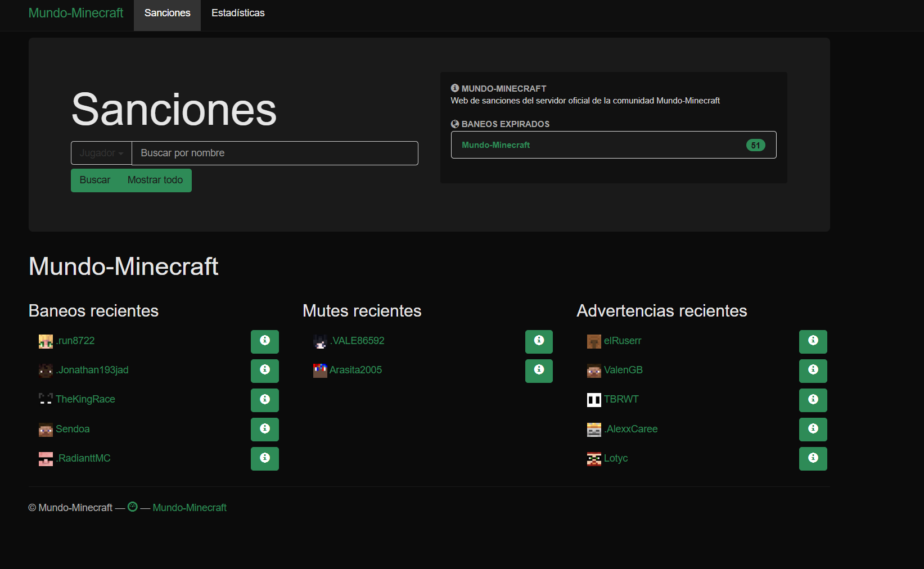This screenshot has width=924, height=569.
Task: Select the Sanciones navigation tab
Action: click(x=167, y=13)
